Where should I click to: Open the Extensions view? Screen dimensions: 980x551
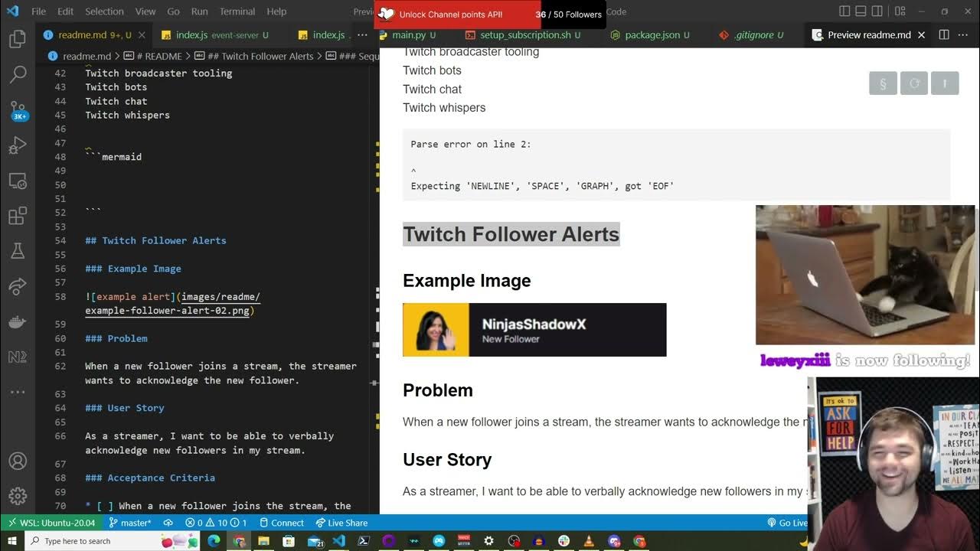[18, 217]
